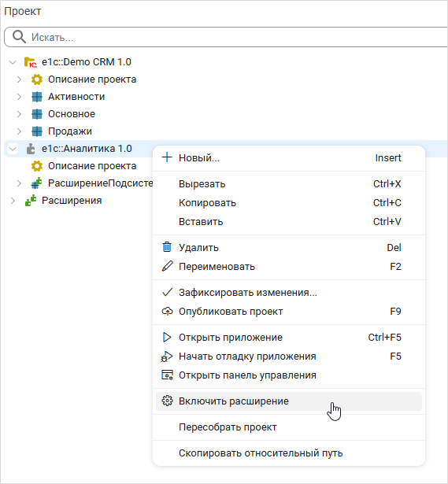Select Переименовать in the context menu

tap(289, 266)
